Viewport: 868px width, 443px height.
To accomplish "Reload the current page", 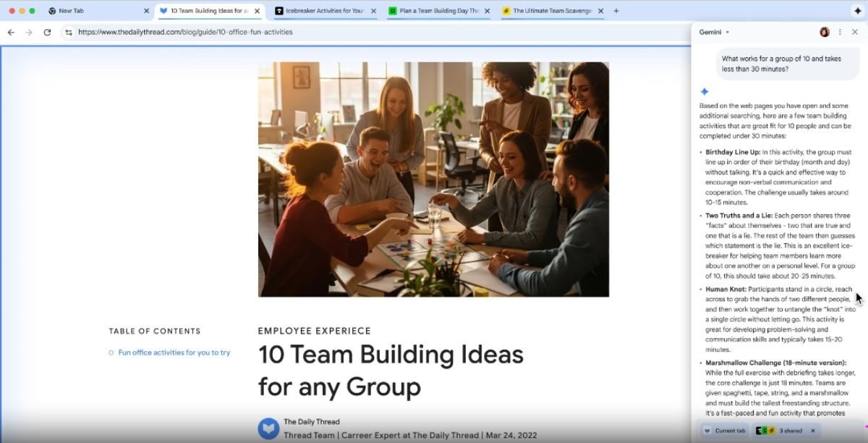I will (x=48, y=33).
